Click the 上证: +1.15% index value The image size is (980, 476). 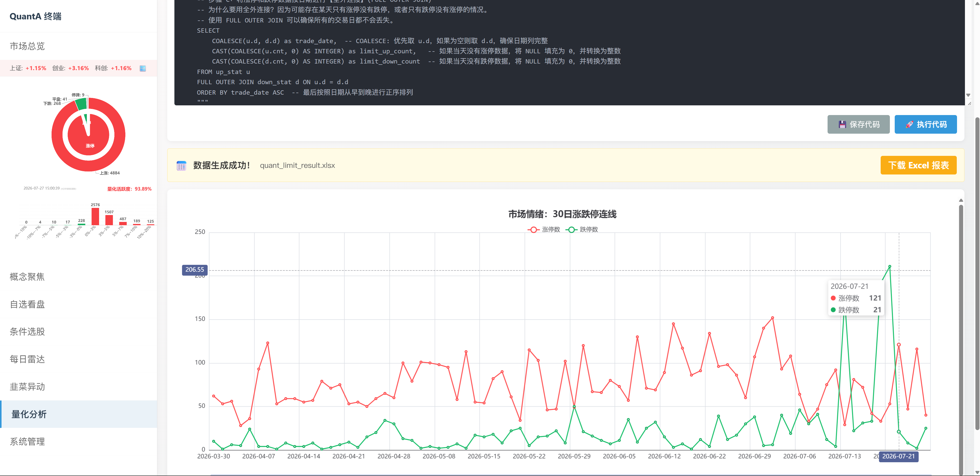(x=28, y=68)
